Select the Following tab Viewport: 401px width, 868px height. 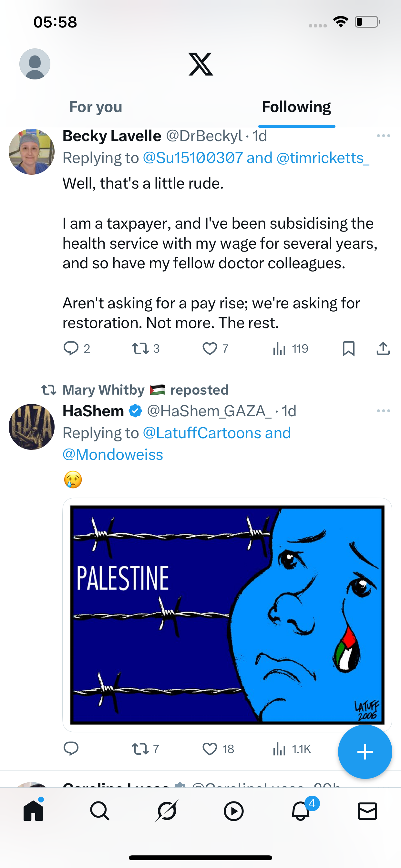click(296, 107)
